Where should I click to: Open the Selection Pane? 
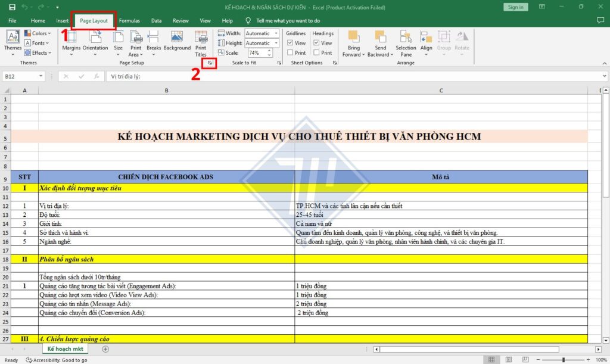pyautogui.click(x=406, y=42)
